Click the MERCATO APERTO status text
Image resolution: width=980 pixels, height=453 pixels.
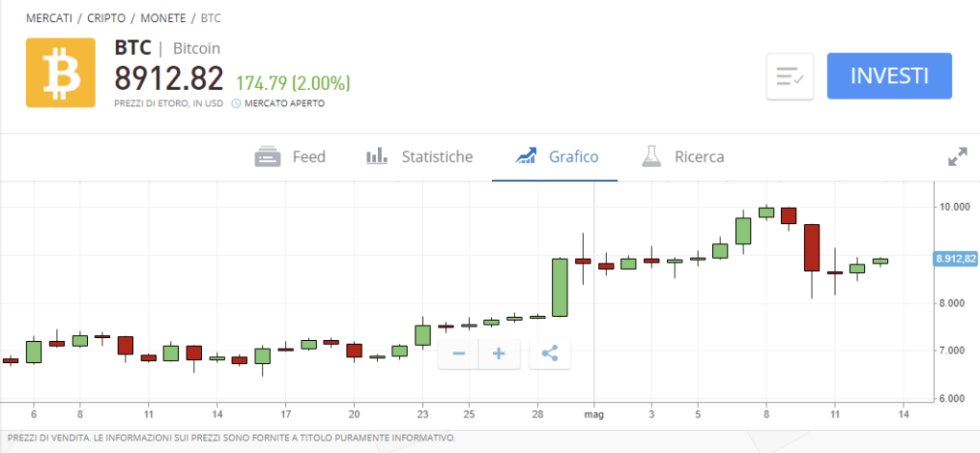[x=284, y=103]
